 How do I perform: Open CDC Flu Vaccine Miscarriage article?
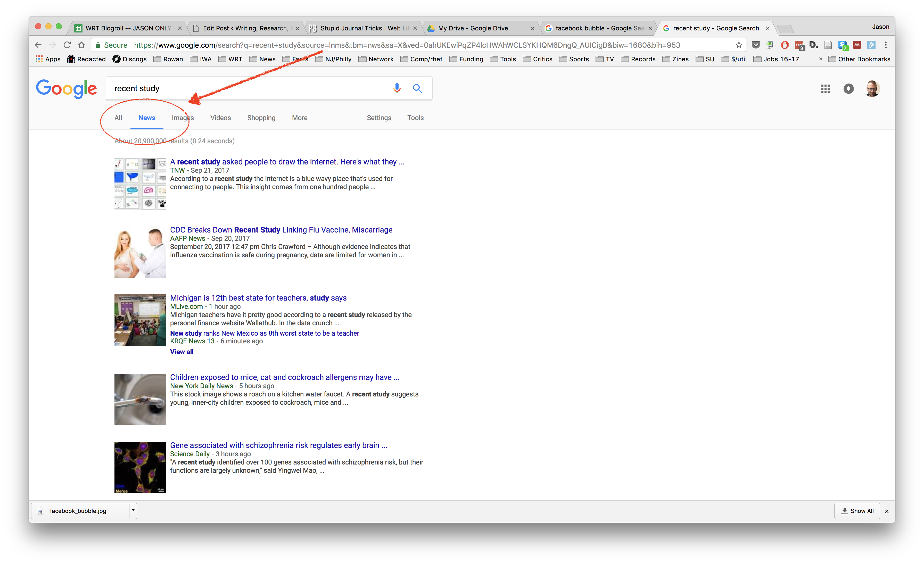coord(281,230)
